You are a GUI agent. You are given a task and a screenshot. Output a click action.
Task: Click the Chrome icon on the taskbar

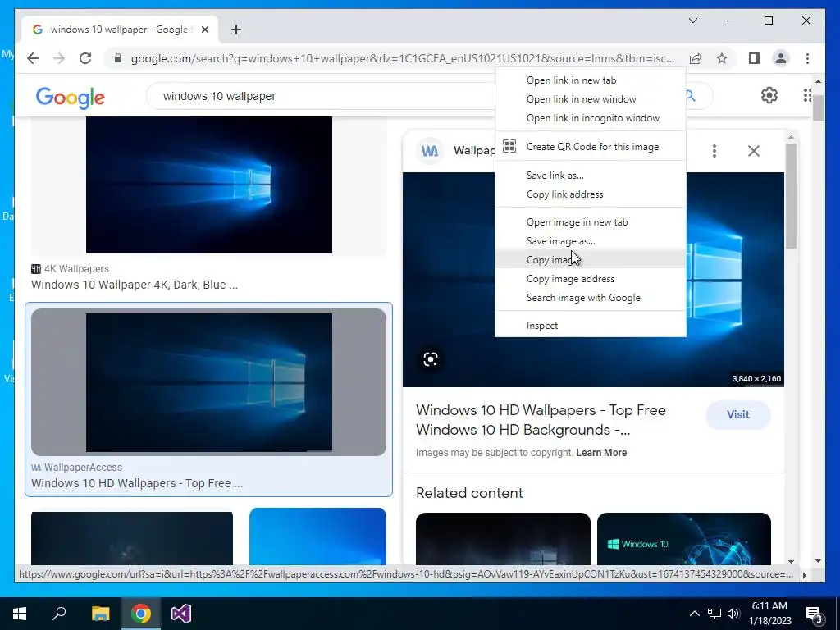[x=141, y=614]
